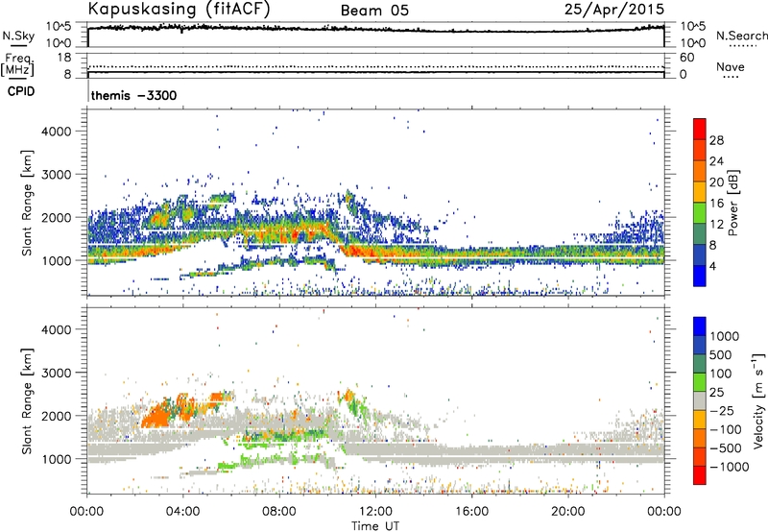Click the "-500" label on velocity colorbar
Image resolution: width=768 pixels, height=532 pixels.
[x=726, y=448]
